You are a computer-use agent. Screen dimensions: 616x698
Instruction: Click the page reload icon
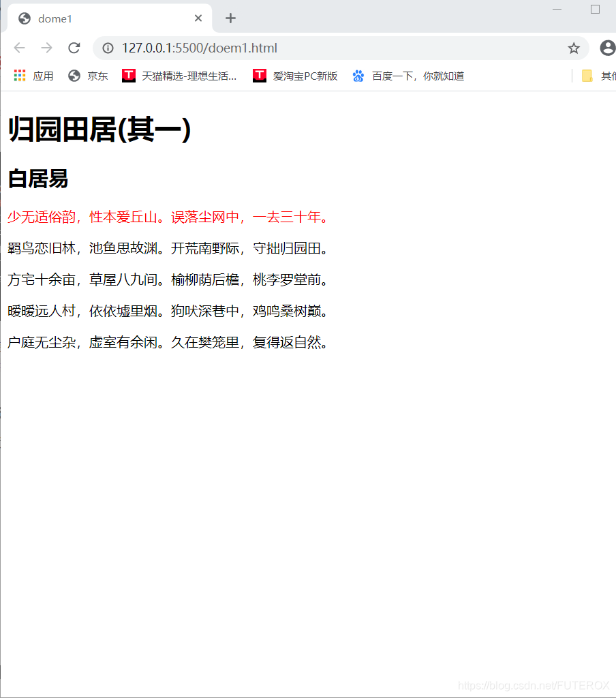[74, 48]
